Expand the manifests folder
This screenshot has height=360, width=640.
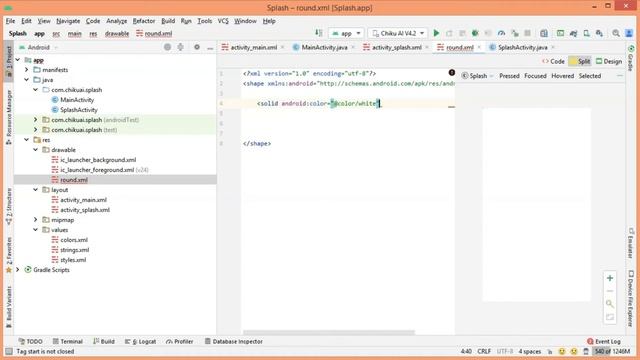pyautogui.click(x=27, y=70)
